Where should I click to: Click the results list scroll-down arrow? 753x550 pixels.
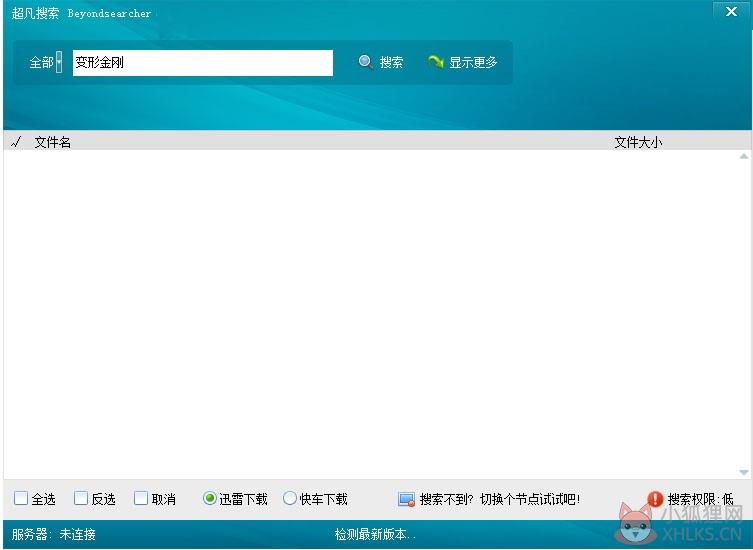coord(744,473)
